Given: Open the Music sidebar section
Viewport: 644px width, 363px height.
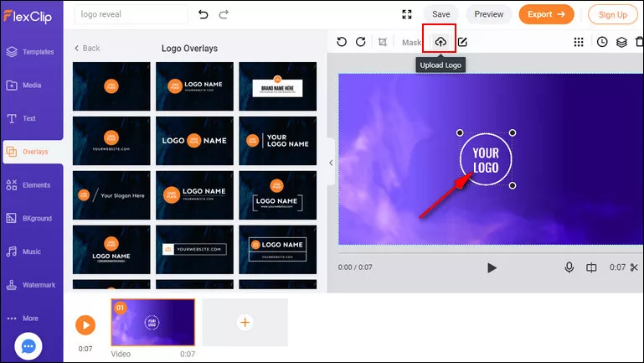Looking at the screenshot, I should 23,252.
